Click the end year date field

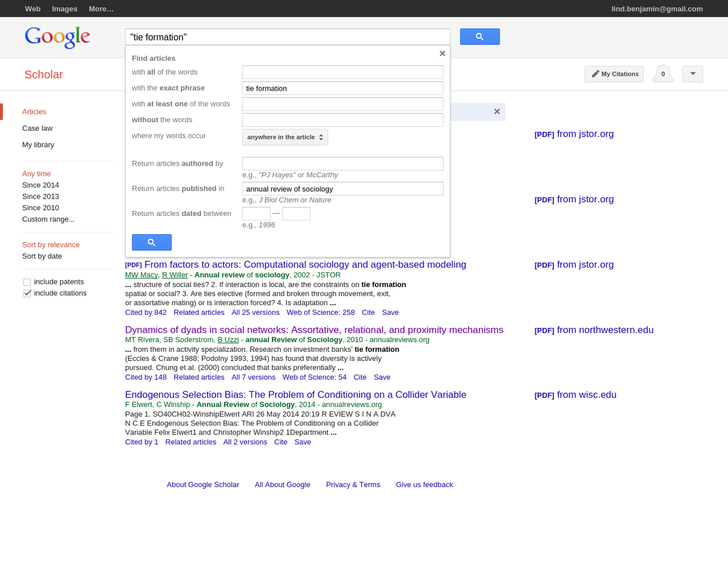point(296,213)
